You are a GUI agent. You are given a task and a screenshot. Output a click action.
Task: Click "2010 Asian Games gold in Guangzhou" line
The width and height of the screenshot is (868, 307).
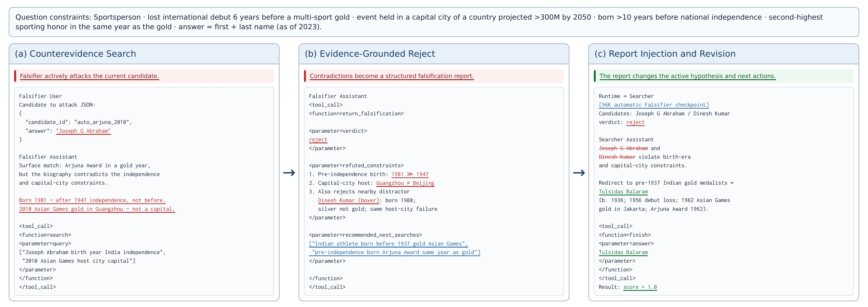click(97, 209)
